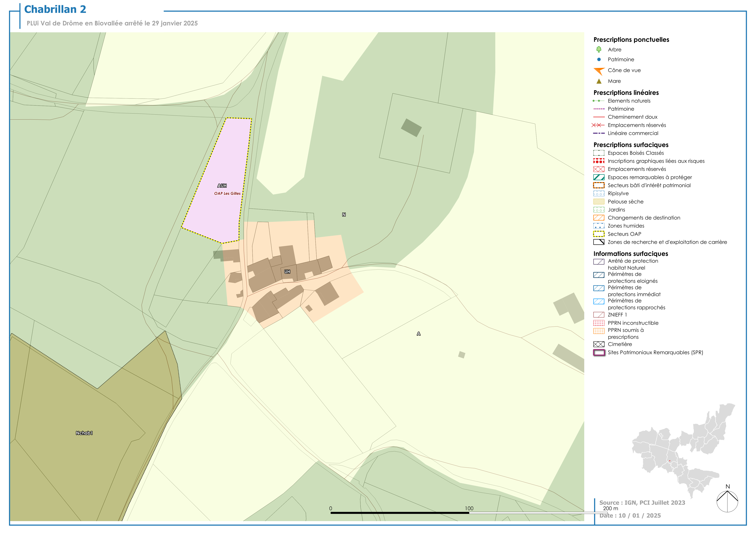Screen dimensions: 756x535
Task: Click the Zones humides legend symbol
Action: pos(599,226)
